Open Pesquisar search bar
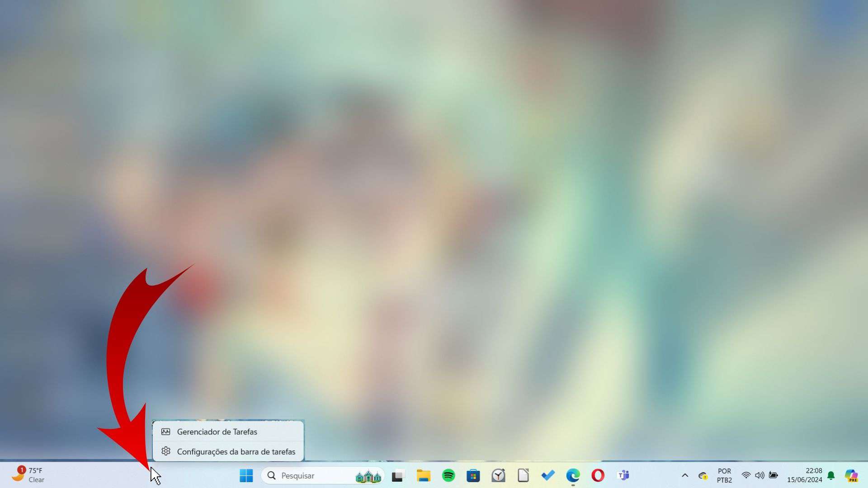Image resolution: width=868 pixels, height=488 pixels. 322,475
